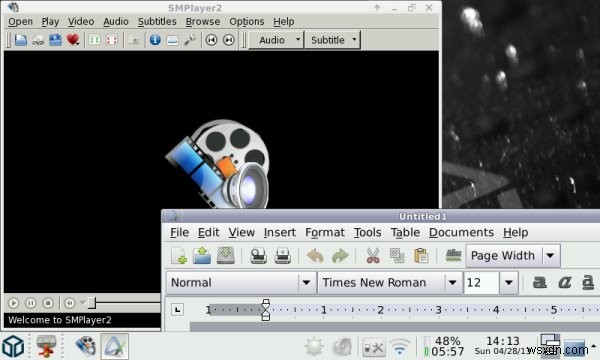Skip to previous track in SMPlayer2 toolbar
The image size is (600, 360).
[211, 40]
